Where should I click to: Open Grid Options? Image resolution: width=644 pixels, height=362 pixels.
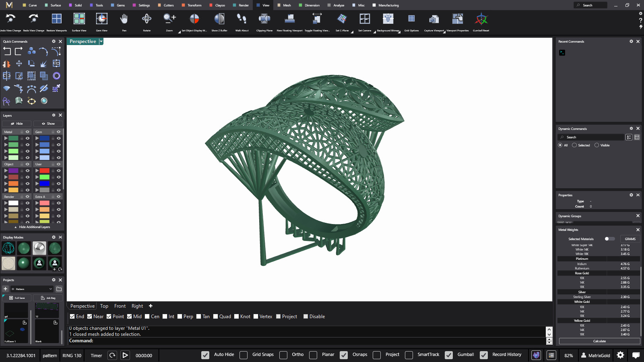pos(411,19)
